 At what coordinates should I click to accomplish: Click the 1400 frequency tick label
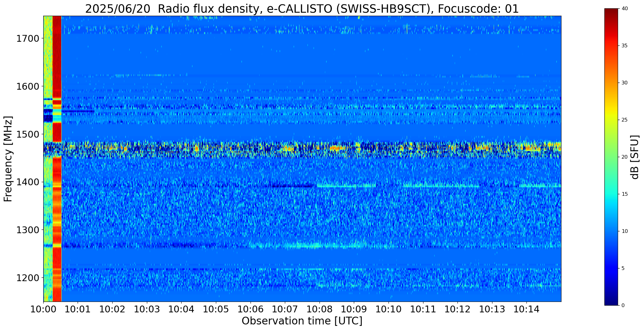(28, 182)
